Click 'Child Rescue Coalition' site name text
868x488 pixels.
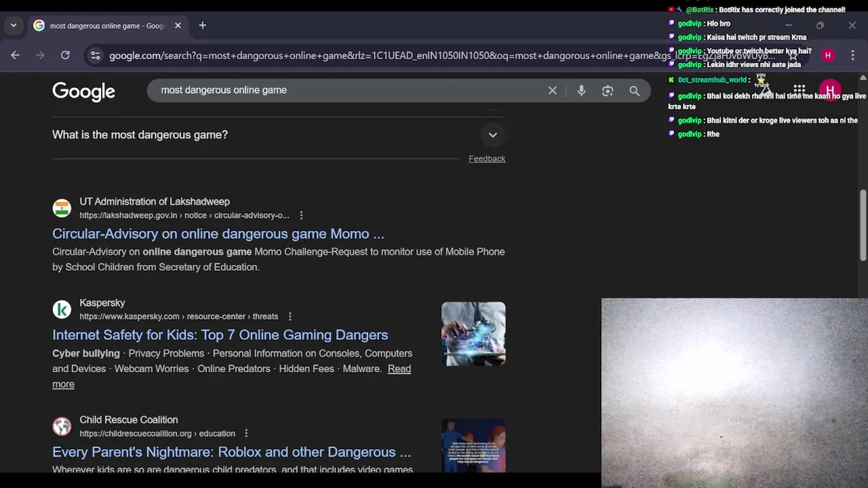coord(129,420)
